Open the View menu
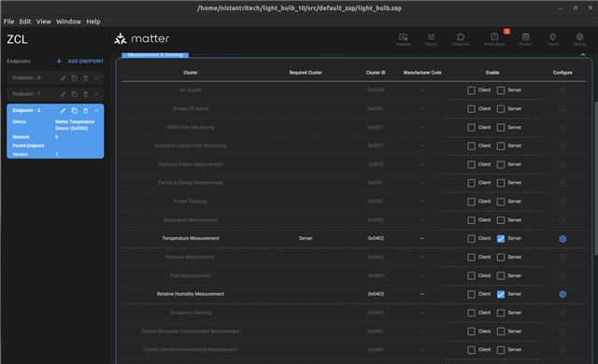This screenshot has width=598, height=364. (44, 21)
